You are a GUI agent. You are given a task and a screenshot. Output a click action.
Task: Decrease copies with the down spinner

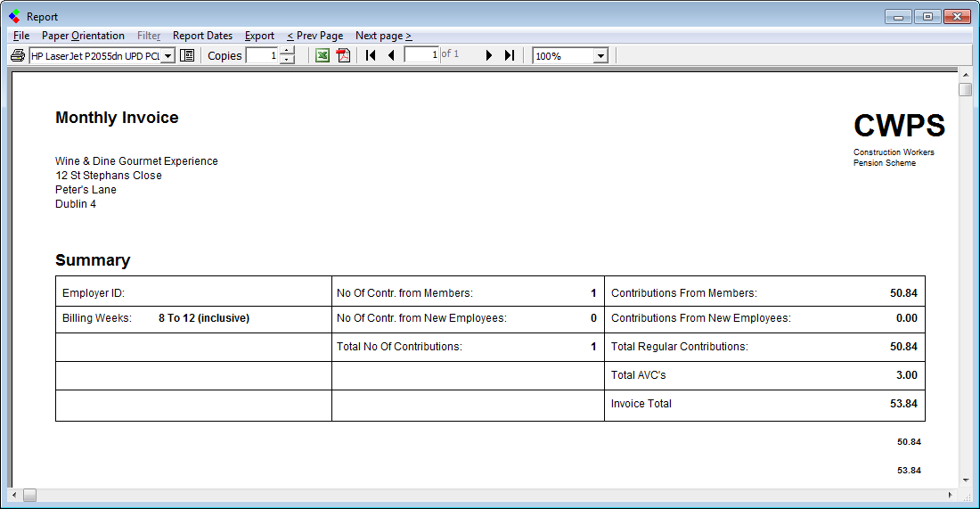(287, 60)
